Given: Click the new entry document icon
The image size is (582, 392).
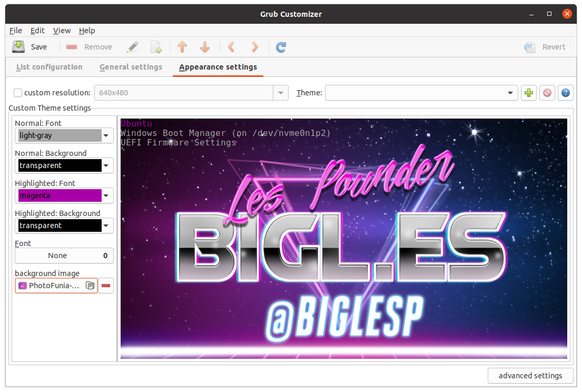Looking at the screenshot, I should (x=156, y=47).
